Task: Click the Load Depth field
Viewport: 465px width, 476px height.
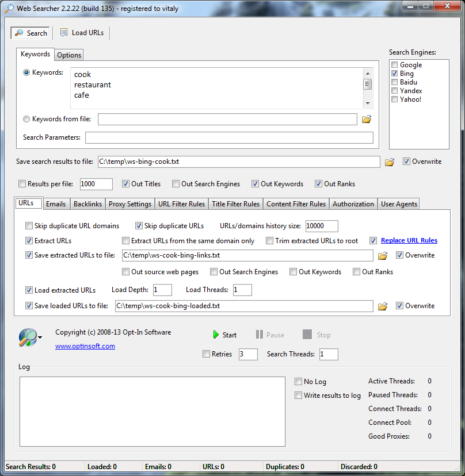Action: (162, 290)
